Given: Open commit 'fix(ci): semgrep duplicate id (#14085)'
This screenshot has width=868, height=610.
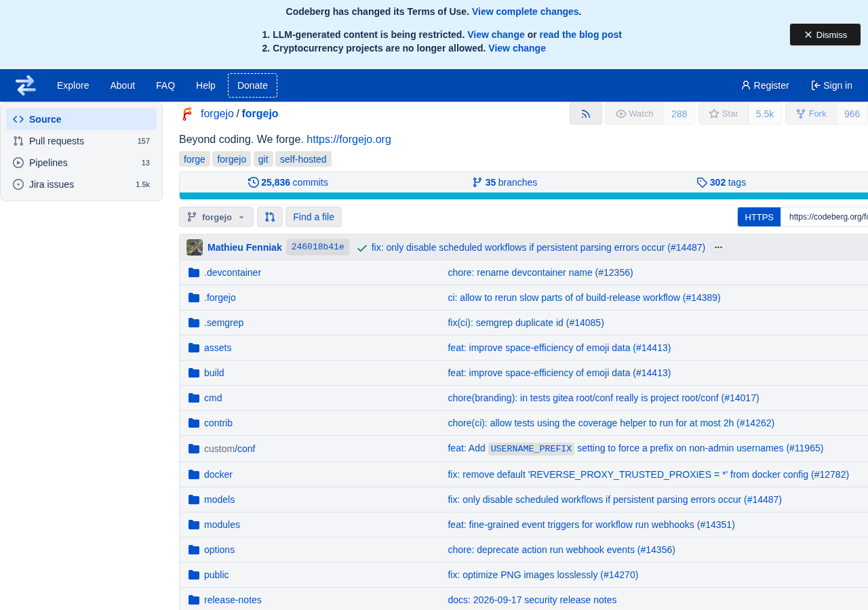Looking at the screenshot, I should pos(526,323).
